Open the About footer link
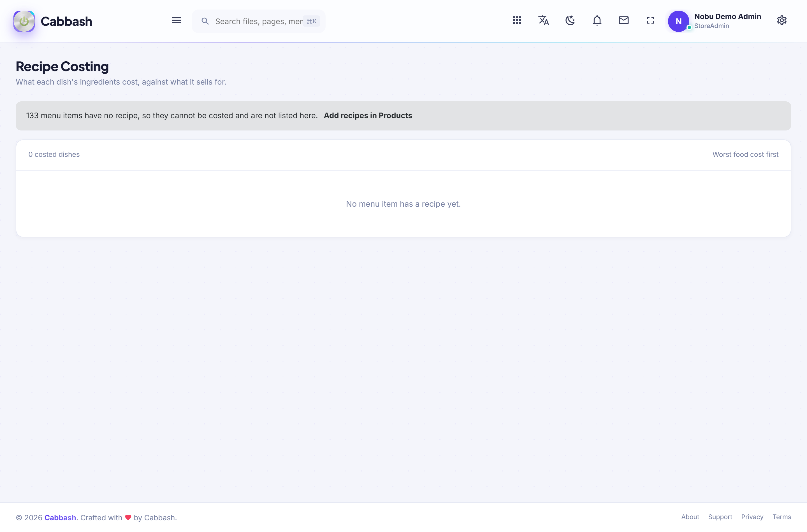 click(x=690, y=517)
